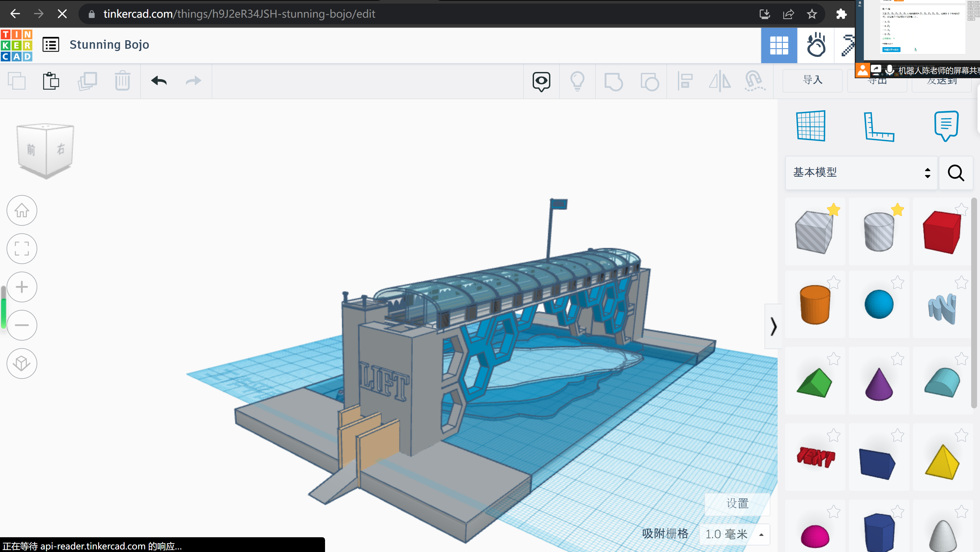Select the dark blue polygon shape

pos(879,532)
